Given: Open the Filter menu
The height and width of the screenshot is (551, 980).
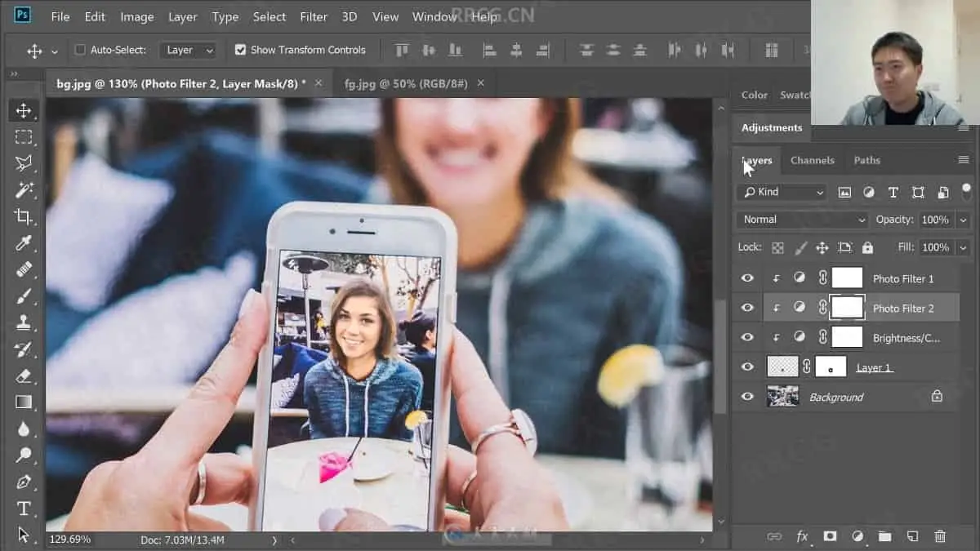Looking at the screenshot, I should point(314,16).
